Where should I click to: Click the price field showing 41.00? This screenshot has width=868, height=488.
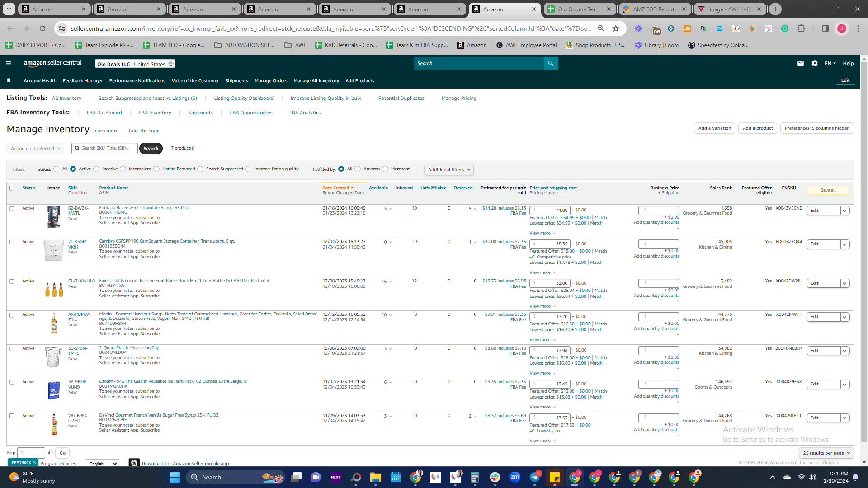coord(550,210)
